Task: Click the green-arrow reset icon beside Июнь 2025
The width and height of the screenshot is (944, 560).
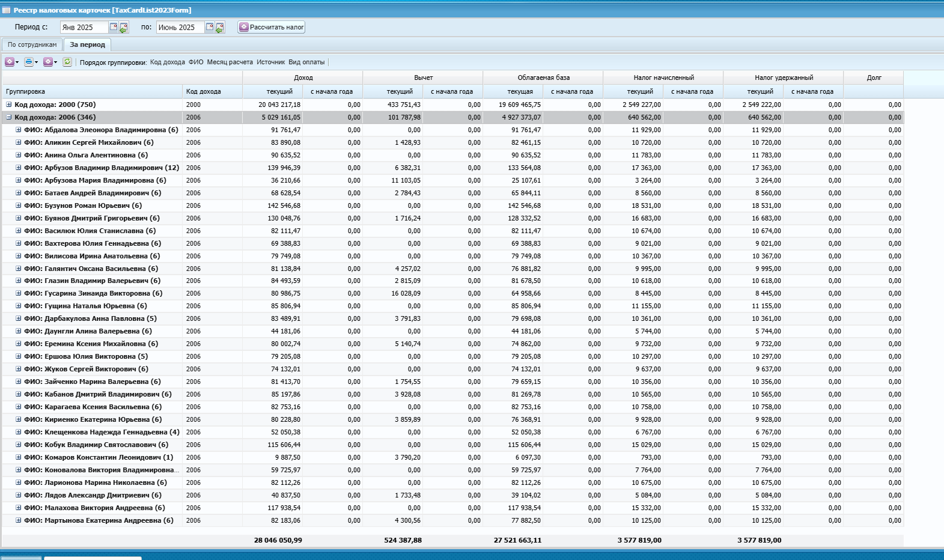Action: pos(220,28)
